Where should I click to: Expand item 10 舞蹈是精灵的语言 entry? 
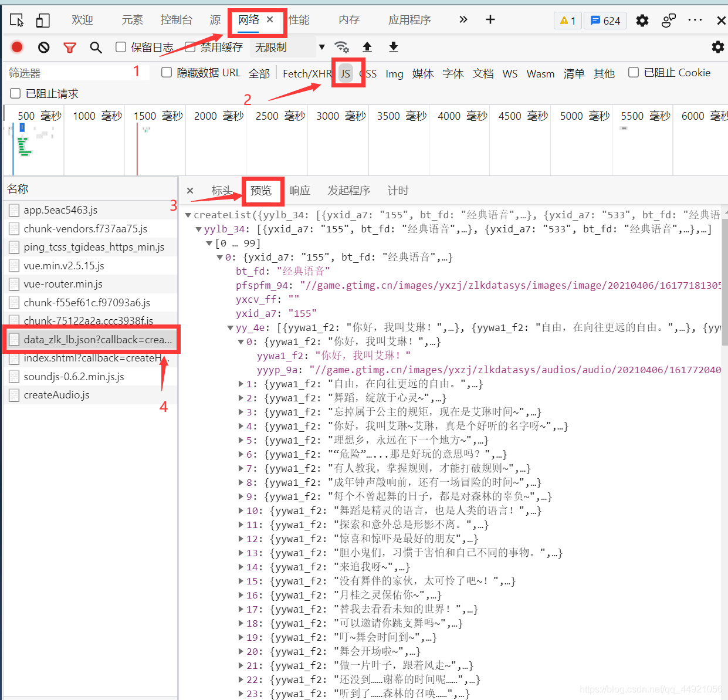tap(241, 511)
